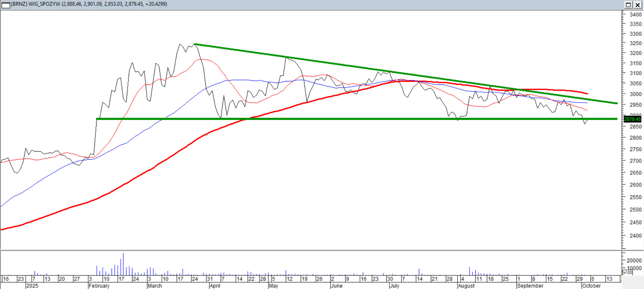Click the chart window icon in title bar
644x289 pixels.
(6, 5)
